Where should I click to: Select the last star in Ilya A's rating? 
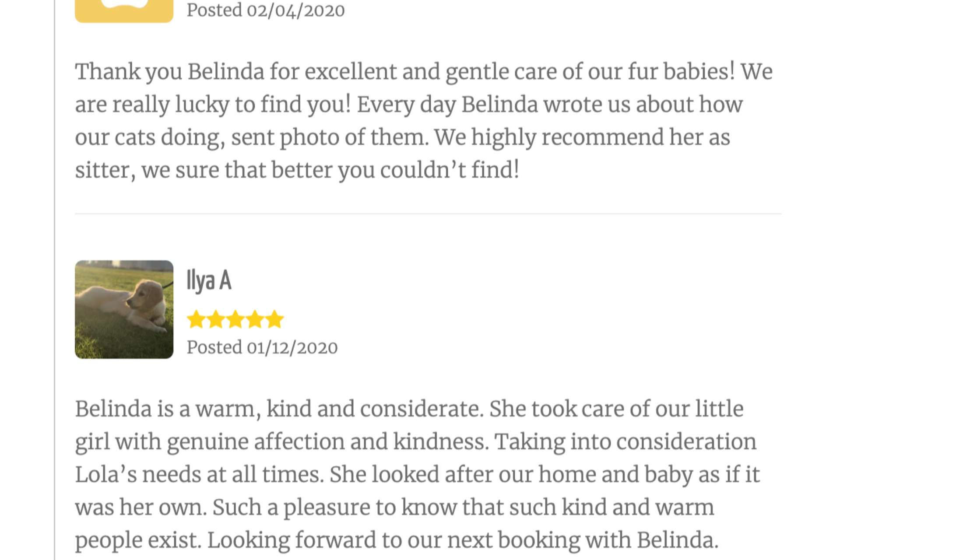[274, 319]
